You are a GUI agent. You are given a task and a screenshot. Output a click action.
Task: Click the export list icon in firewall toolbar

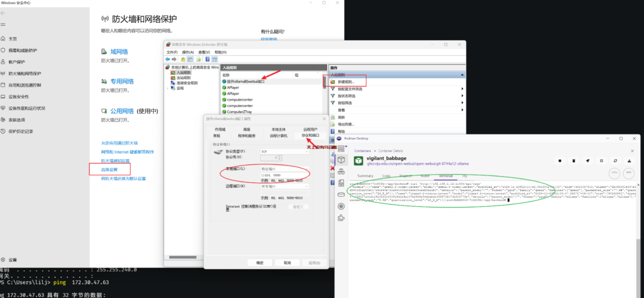click(198, 59)
